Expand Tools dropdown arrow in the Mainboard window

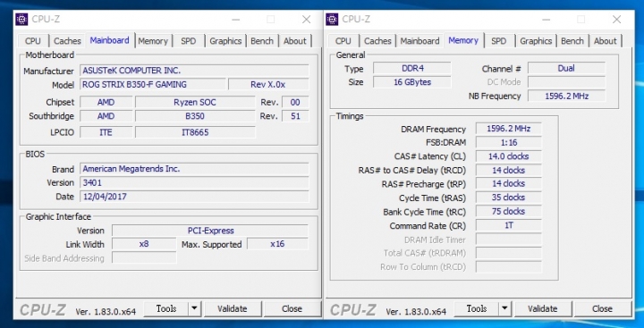point(195,308)
